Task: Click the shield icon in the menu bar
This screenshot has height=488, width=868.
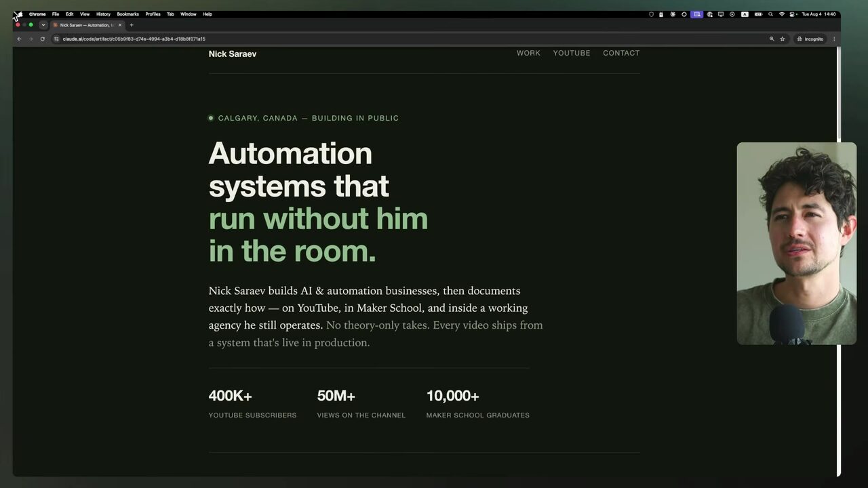Action: point(652,14)
